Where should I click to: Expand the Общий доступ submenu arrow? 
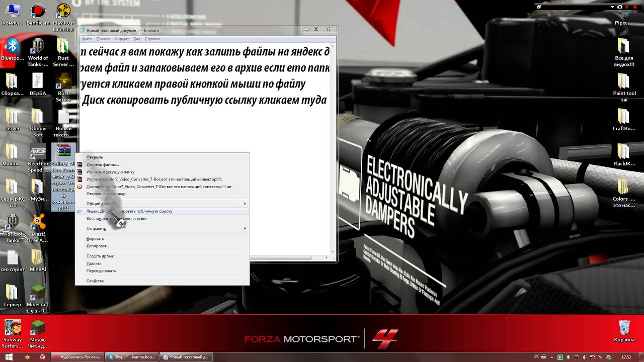(245, 204)
